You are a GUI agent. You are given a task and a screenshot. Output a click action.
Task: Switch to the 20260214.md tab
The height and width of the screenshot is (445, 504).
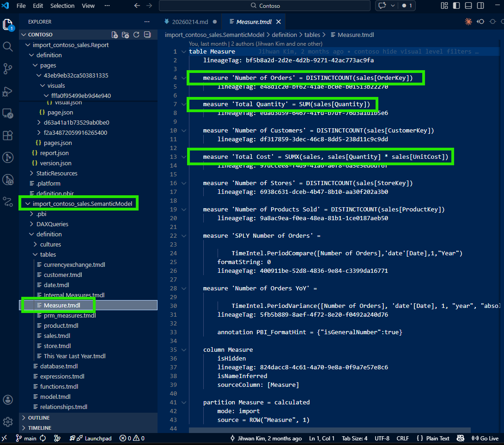190,22
